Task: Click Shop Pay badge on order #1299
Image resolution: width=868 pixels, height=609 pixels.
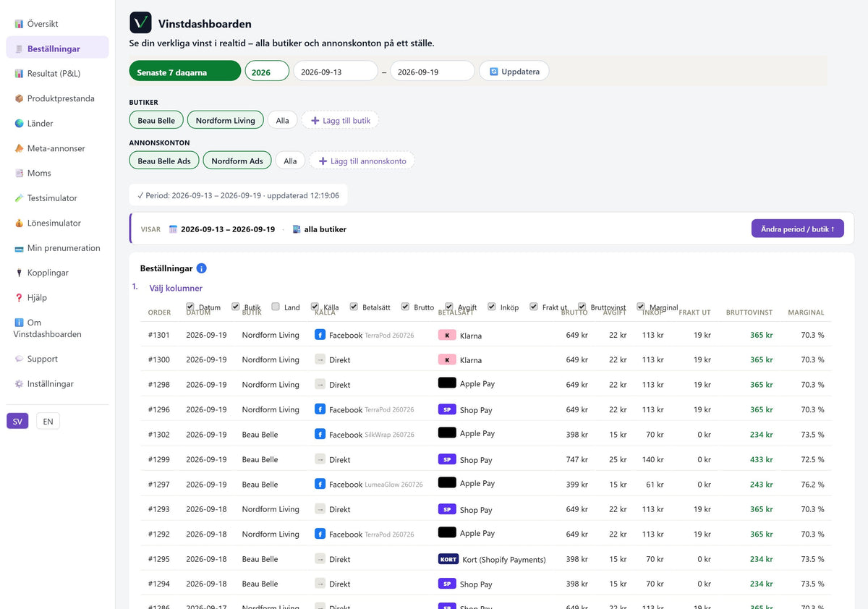Action: [x=448, y=459]
